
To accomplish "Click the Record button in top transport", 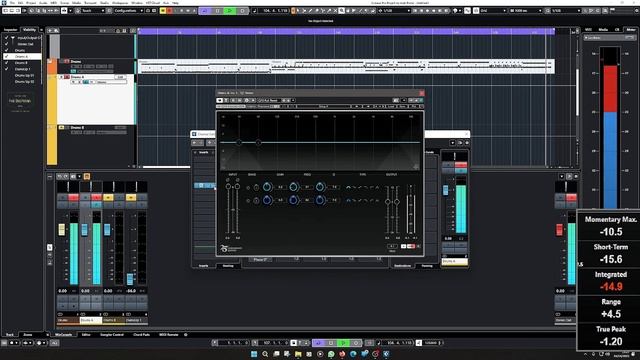I will point(242,11).
